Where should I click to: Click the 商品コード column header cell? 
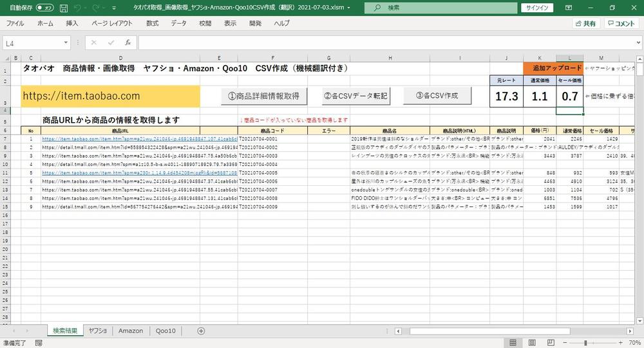pos(272,131)
